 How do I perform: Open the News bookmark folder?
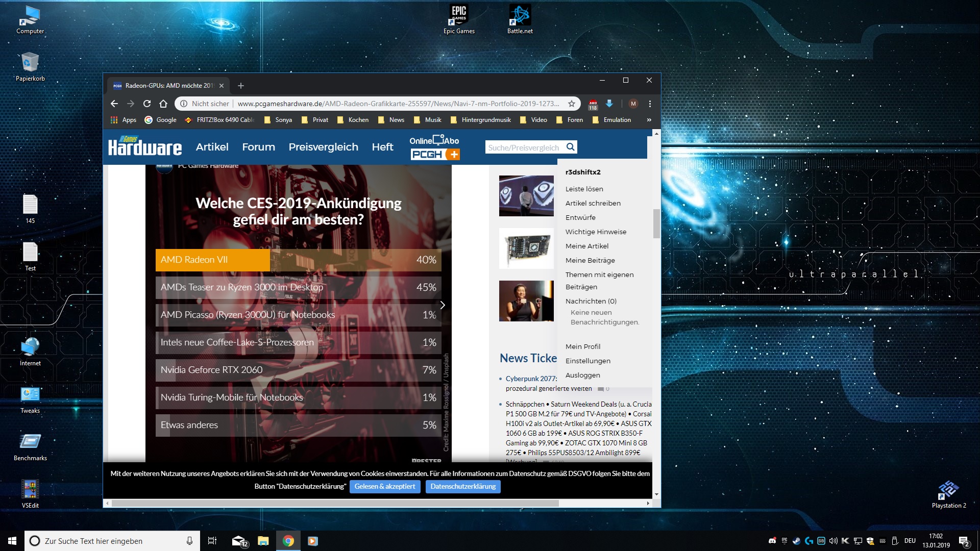391,120
